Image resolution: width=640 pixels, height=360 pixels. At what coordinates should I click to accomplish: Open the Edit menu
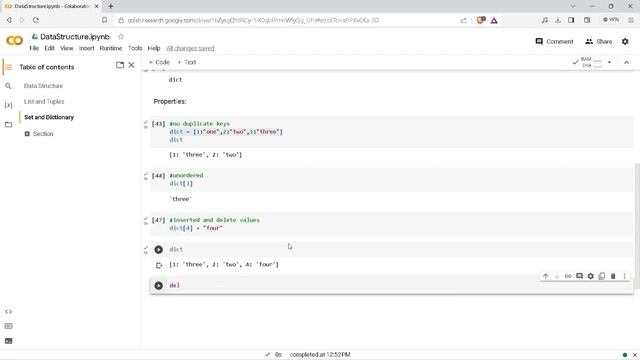coord(49,48)
